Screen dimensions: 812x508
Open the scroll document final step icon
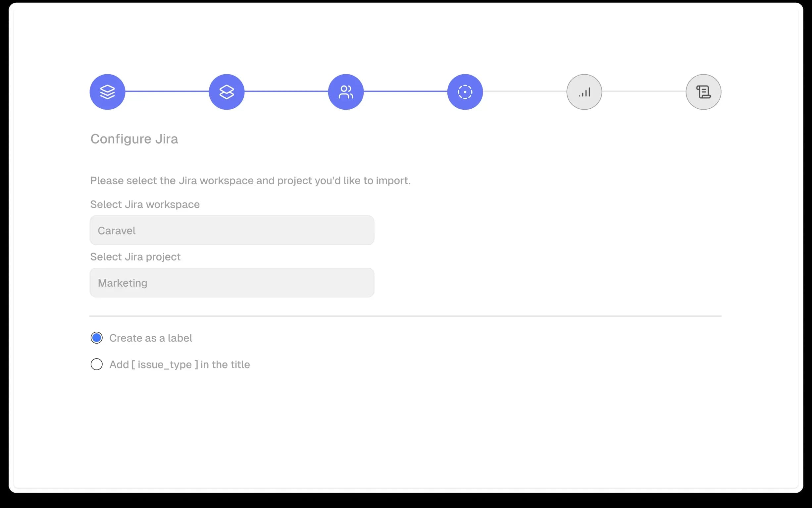pyautogui.click(x=703, y=92)
